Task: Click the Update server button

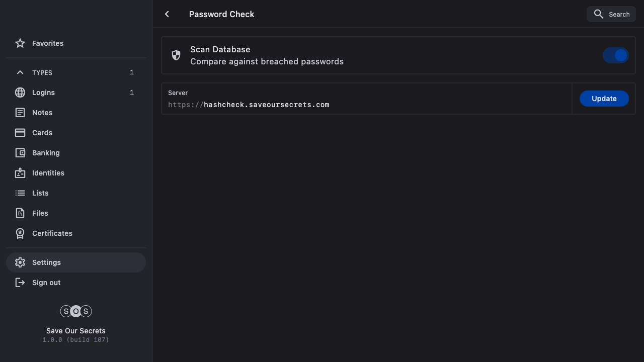Action: [x=604, y=99]
